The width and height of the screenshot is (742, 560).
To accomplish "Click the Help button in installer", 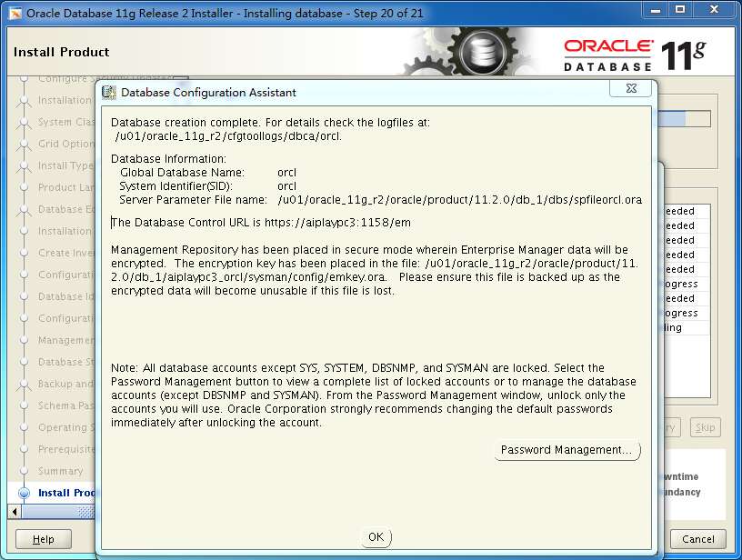I will [44, 539].
